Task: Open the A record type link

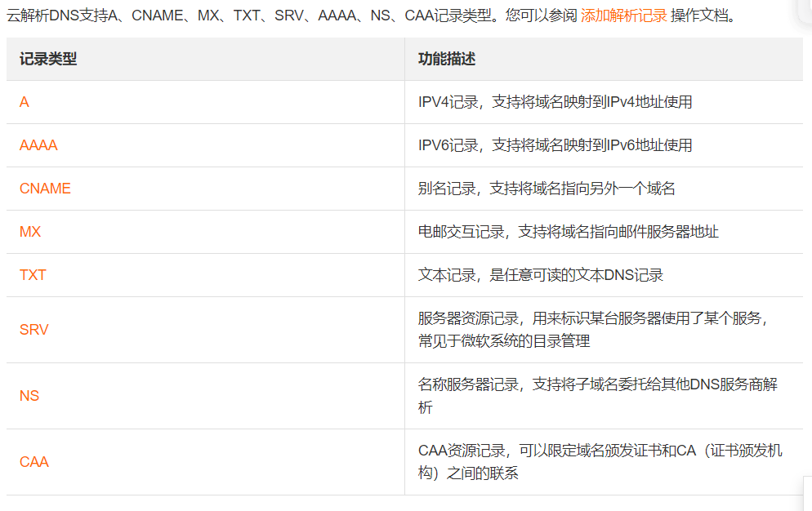Action: tap(25, 102)
